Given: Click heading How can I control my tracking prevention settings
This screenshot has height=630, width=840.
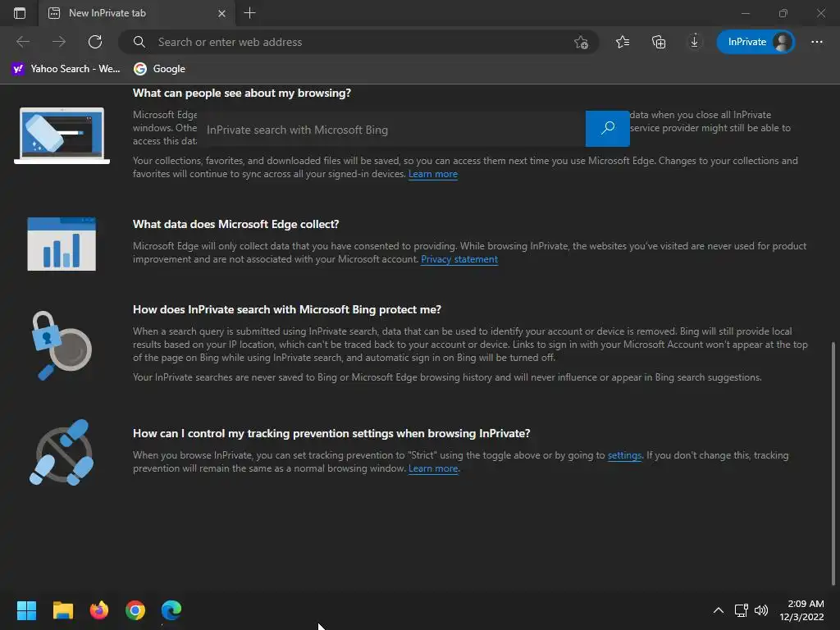Looking at the screenshot, I should [331, 433].
